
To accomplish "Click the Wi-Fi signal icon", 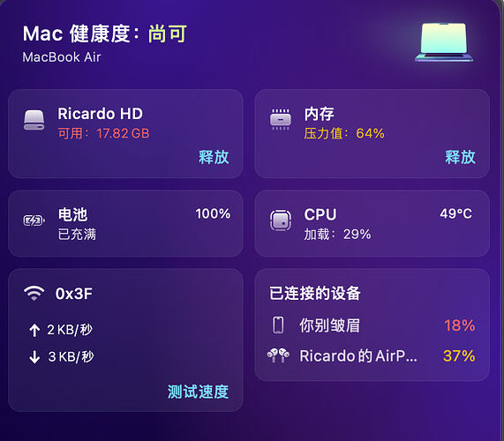I will point(34,293).
